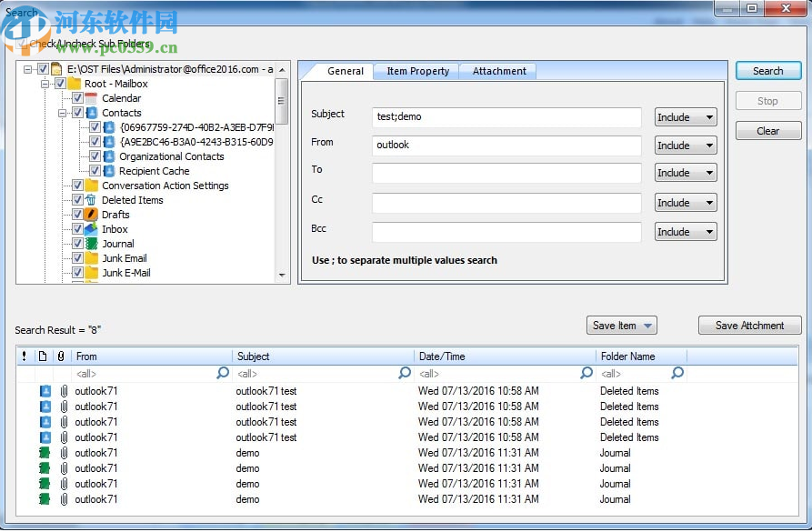Uncheck the Junk Email folder
812x532 pixels.
pos(76,258)
